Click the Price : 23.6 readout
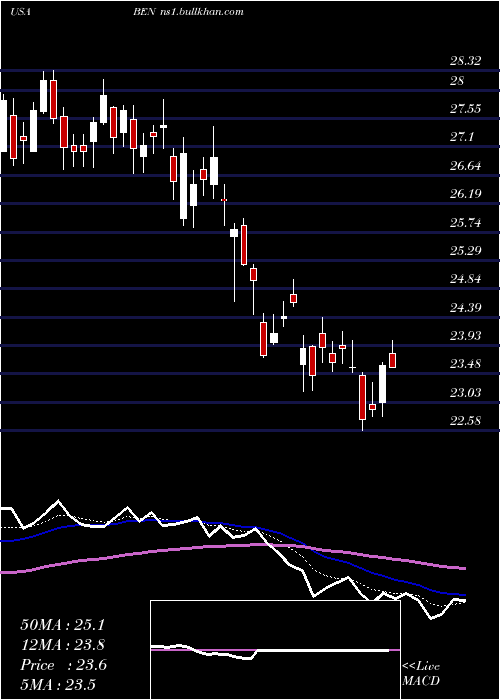 click(x=63, y=665)
